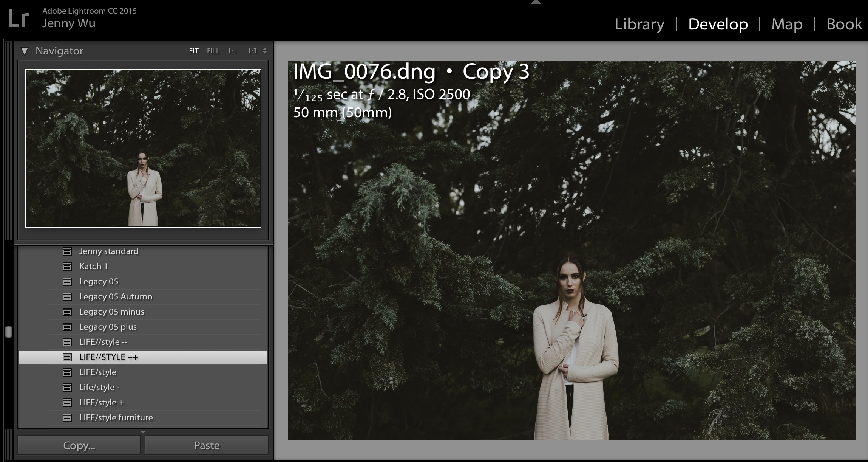Click the left panel scrollbar handle
The image size is (868, 462).
point(9,332)
